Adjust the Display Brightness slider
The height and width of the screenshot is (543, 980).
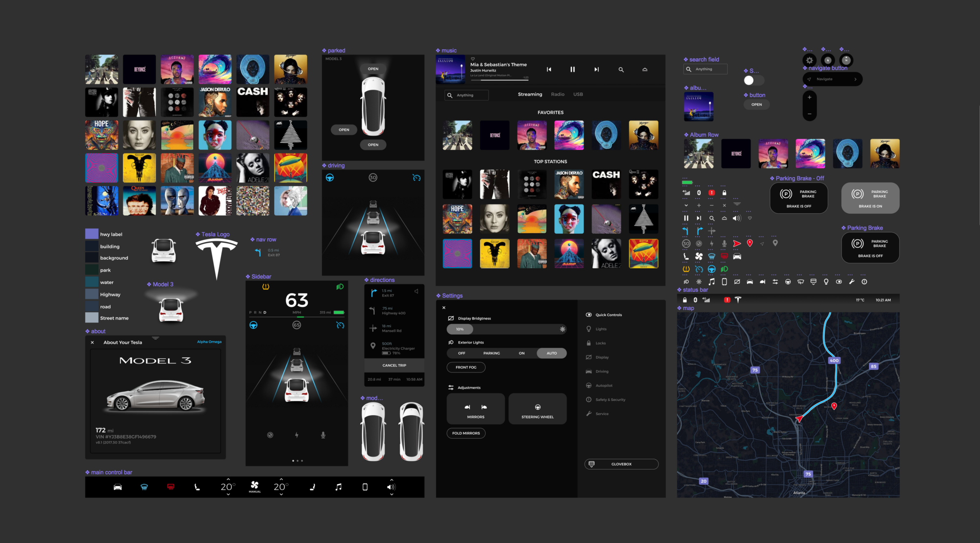point(460,329)
